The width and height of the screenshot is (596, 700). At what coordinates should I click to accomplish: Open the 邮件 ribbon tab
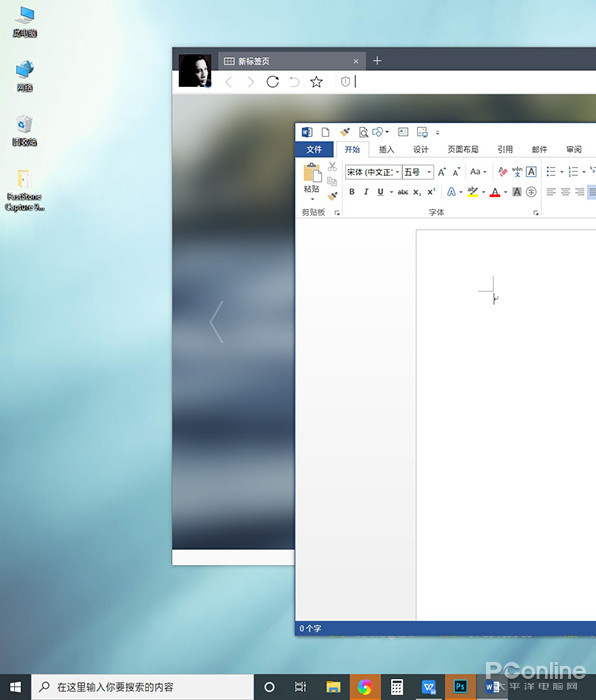pyautogui.click(x=539, y=150)
